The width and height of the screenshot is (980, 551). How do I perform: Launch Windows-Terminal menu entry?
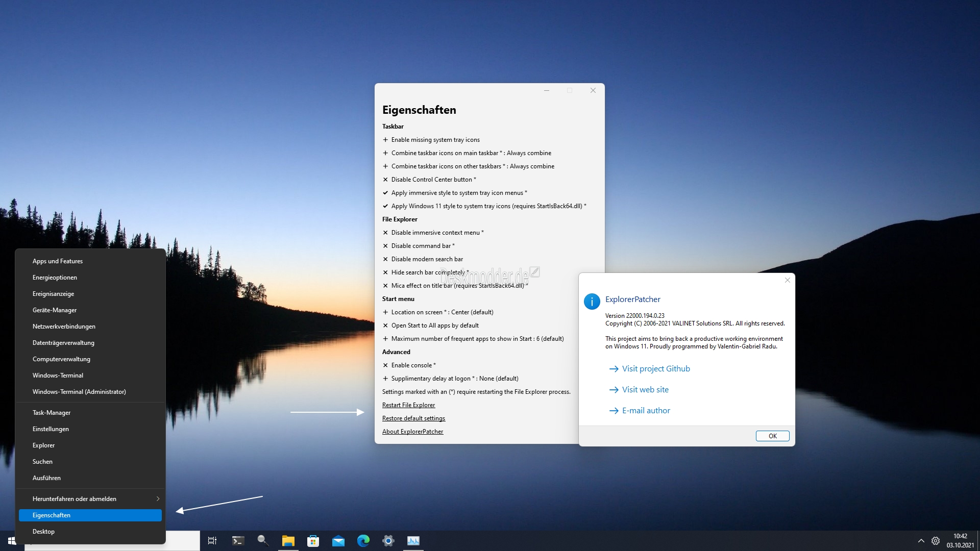[90, 375]
